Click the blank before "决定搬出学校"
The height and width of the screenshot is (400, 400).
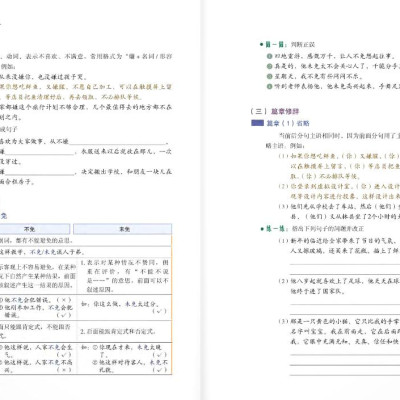[39, 172]
